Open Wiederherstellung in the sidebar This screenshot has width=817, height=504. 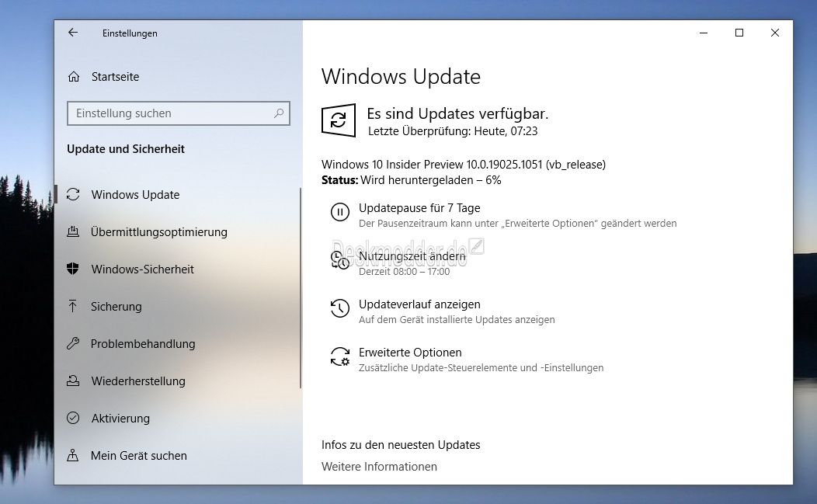138,381
